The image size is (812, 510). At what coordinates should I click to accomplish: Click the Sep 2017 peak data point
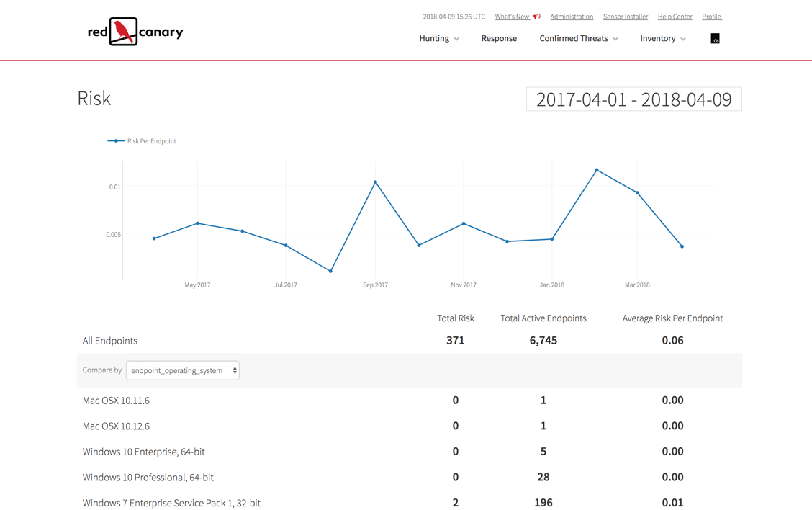pyautogui.click(x=376, y=182)
